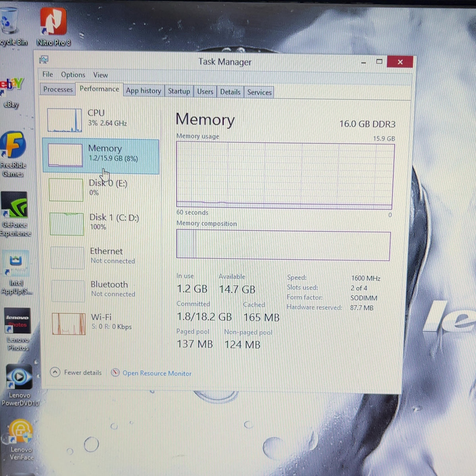This screenshot has width=476, height=476.
Task: Switch to the Users tab
Action: tap(205, 92)
